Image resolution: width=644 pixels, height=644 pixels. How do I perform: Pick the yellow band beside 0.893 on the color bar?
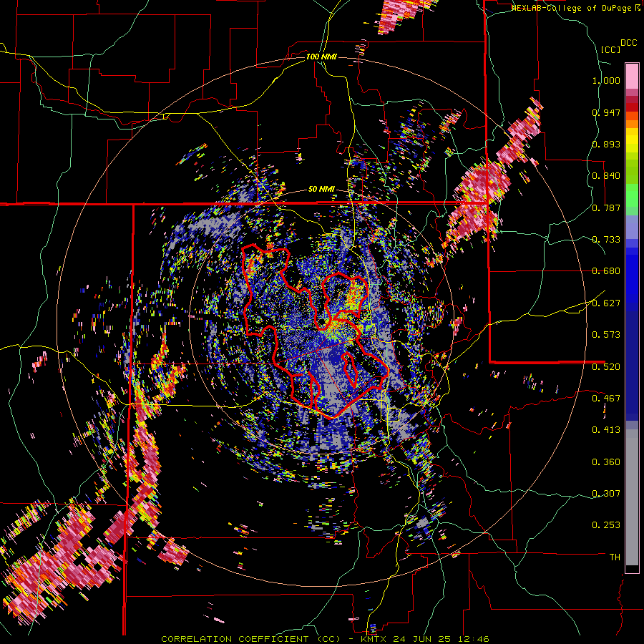click(632, 141)
